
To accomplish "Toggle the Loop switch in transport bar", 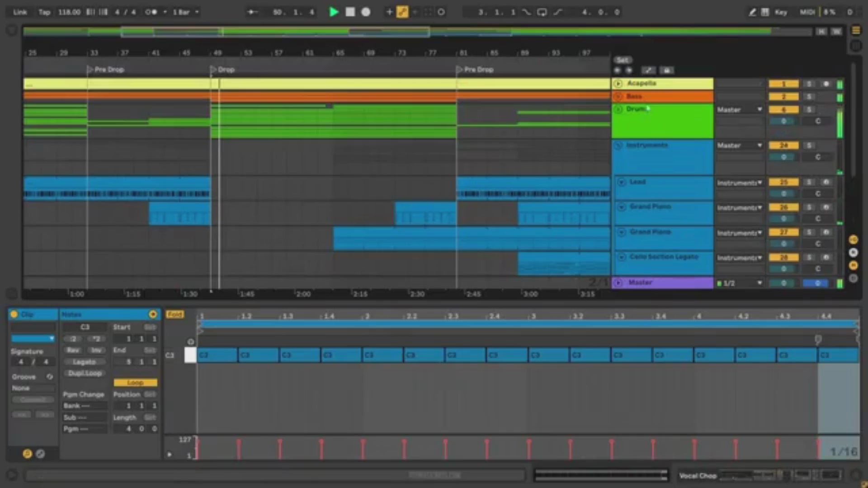I will click(542, 12).
